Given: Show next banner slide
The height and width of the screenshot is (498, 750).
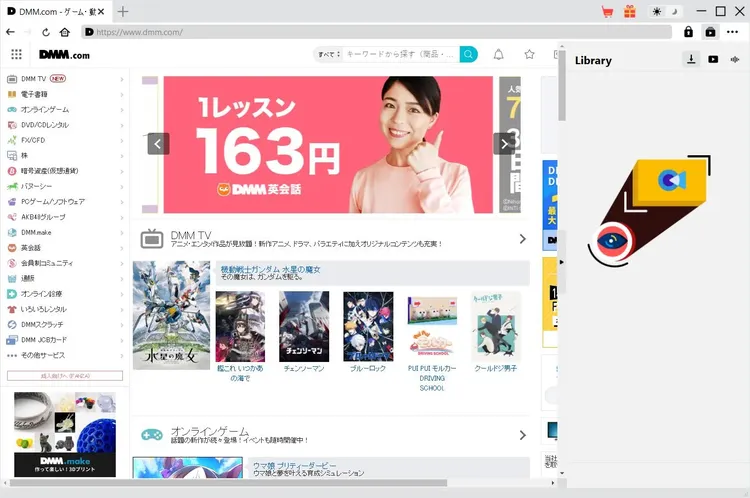Looking at the screenshot, I should coord(504,144).
